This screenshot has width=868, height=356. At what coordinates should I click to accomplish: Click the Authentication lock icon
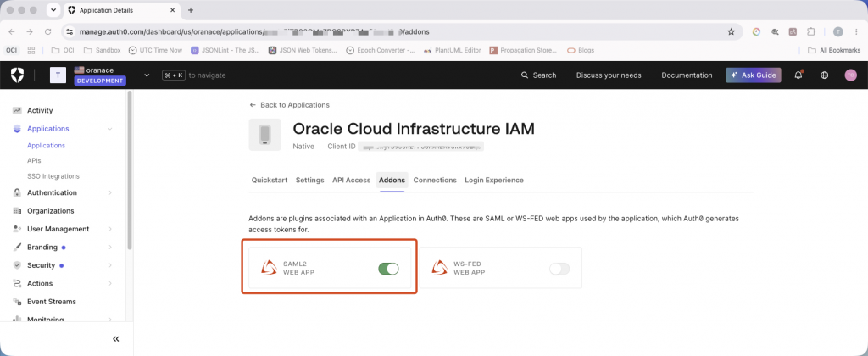pyautogui.click(x=17, y=192)
